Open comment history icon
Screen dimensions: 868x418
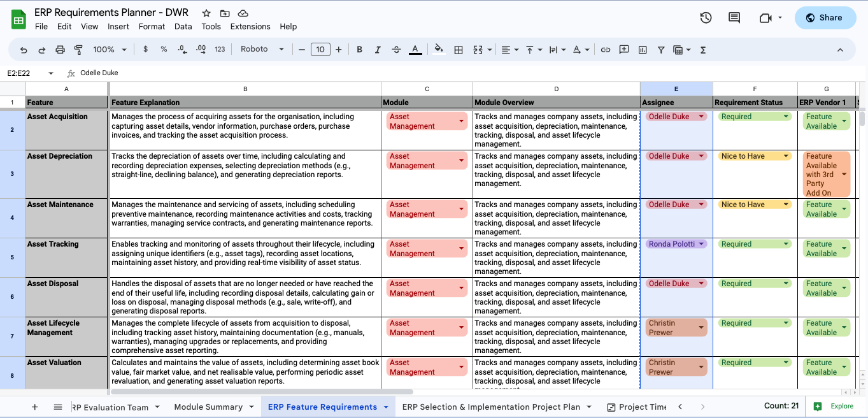click(x=734, y=18)
